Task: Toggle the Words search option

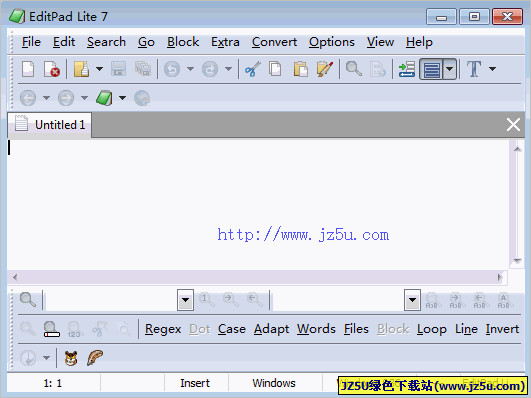Action: pyautogui.click(x=316, y=329)
